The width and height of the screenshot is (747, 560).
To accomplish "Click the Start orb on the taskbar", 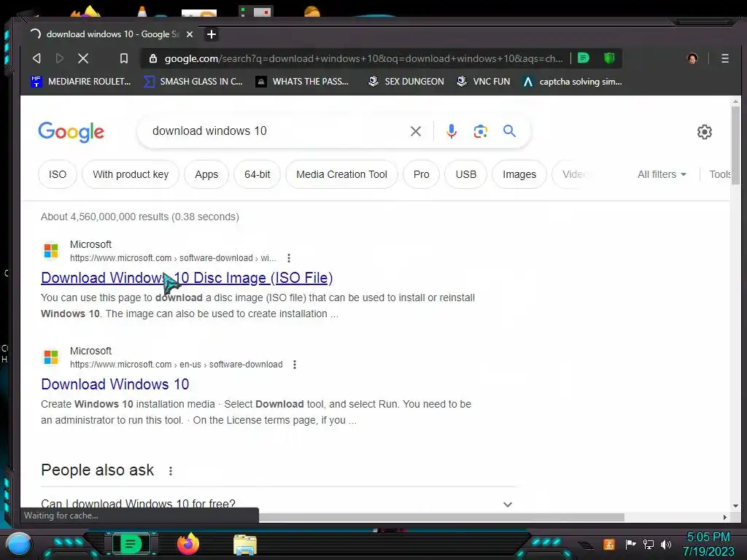I will pos(19,545).
